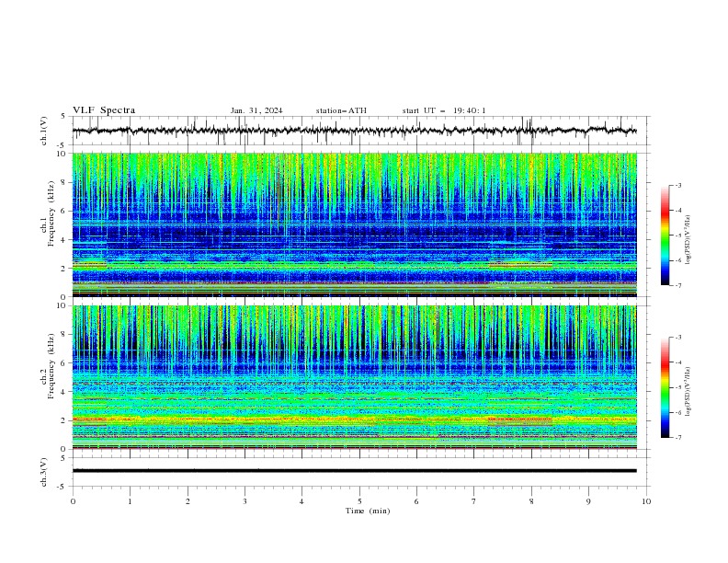
Task: Click the "4" kHz tick on ch.1 frequency axis
Action: 63,240
